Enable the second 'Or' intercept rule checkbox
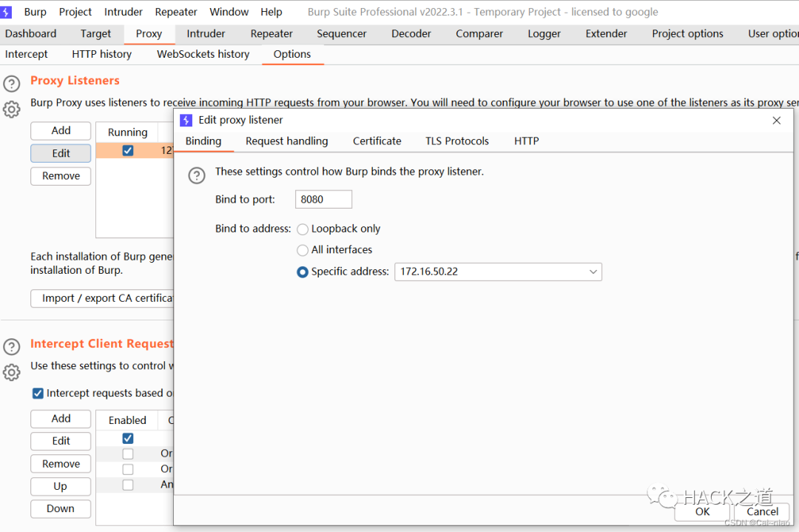The width and height of the screenshot is (799, 532). coord(128,469)
